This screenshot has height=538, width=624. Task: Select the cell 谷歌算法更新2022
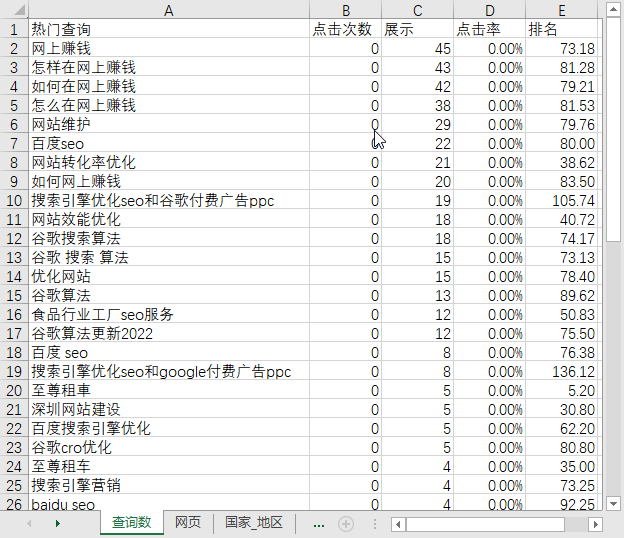coord(169,333)
